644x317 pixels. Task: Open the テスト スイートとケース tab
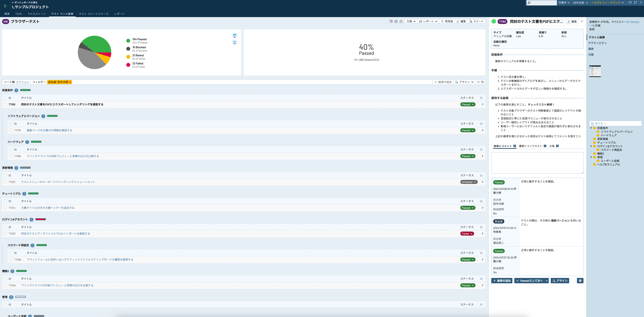94,14
